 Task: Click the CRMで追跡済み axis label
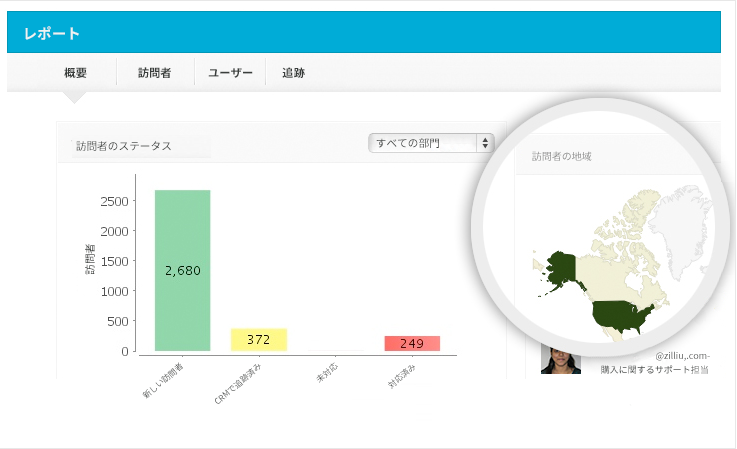[237, 384]
